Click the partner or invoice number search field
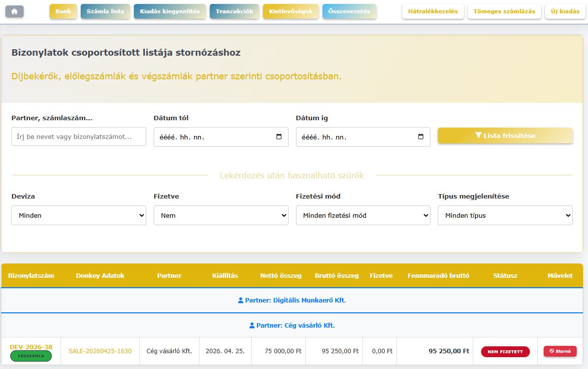This screenshot has height=369, width=588. point(79,136)
